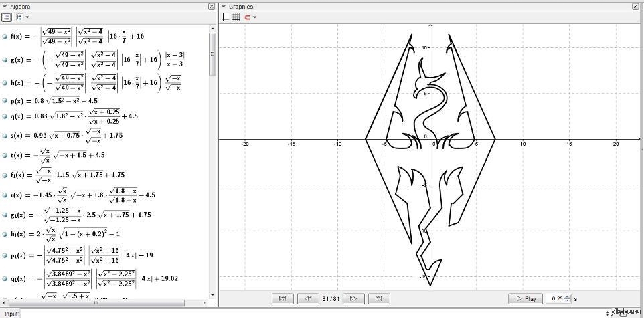Hide function f(x) using its visibility bullet

point(5,37)
